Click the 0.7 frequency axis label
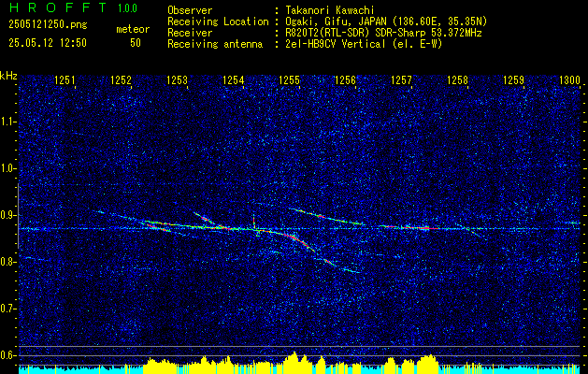The width and height of the screenshot is (588, 374). coord(8,309)
